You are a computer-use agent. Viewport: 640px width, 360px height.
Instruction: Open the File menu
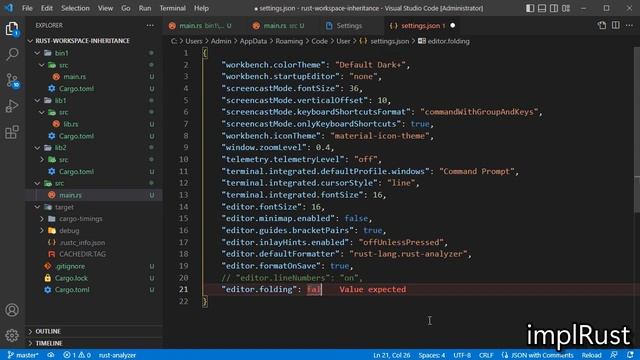27,8
